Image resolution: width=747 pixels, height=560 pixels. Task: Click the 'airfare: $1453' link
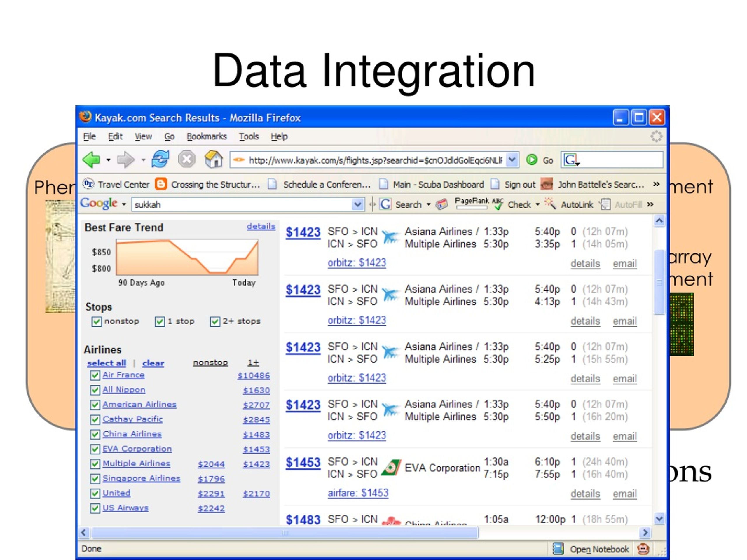pyautogui.click(x=358, y=493)
